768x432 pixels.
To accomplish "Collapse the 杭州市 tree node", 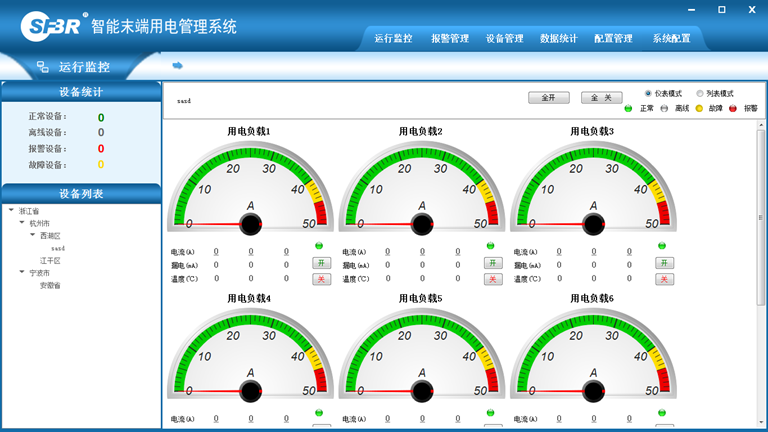I will point(20,223).
